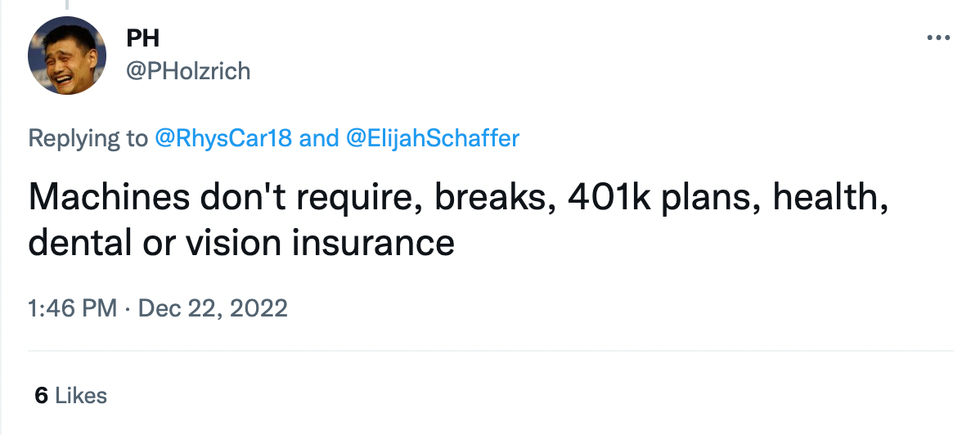Click the Dec 22, 2022 date
980x435 pixels.
(212, 308)
